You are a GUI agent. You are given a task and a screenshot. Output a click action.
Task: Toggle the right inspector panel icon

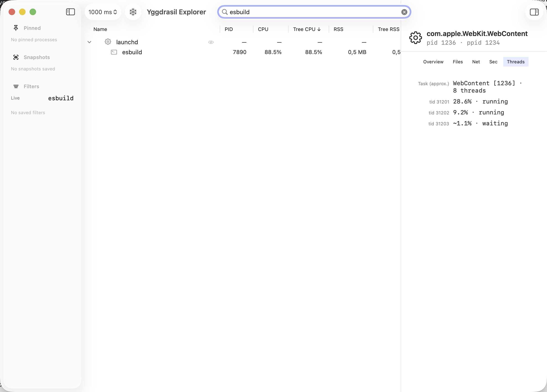534,12
